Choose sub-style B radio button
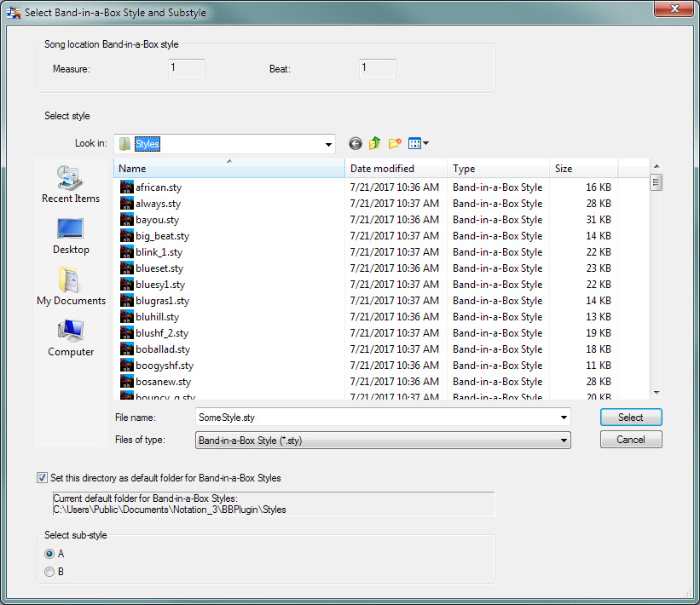This screenshot has width=700, height=605. (x=49, y=572)
